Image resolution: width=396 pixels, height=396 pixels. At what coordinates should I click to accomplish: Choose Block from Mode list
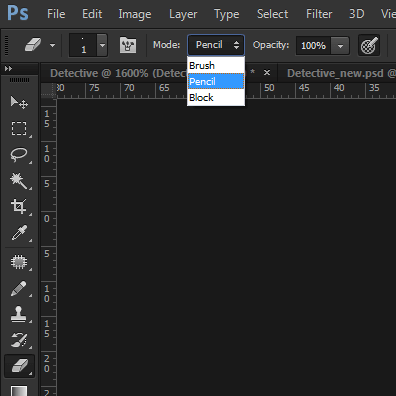pos(216,97)
